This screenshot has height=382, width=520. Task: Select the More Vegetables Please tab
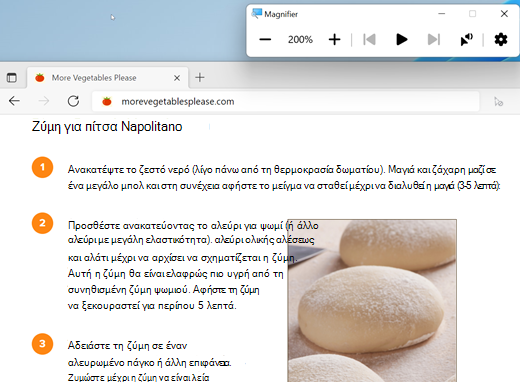(x=108, y=78)
